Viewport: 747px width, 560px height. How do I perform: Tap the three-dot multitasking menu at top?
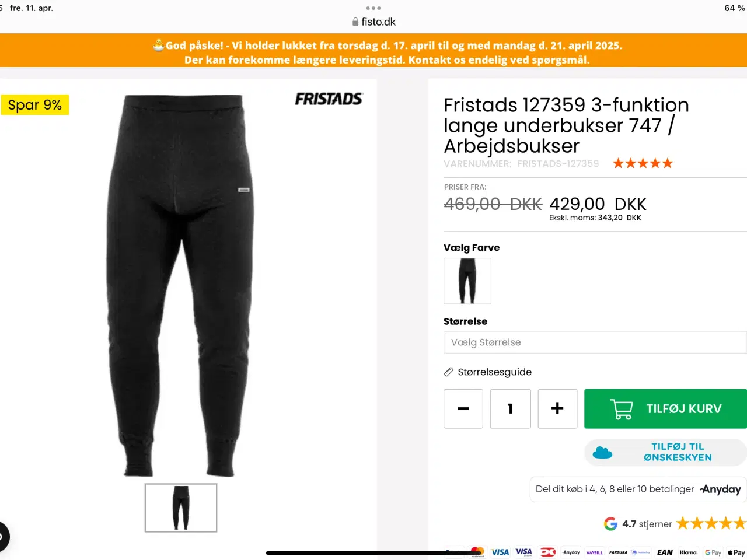(373, 8)
